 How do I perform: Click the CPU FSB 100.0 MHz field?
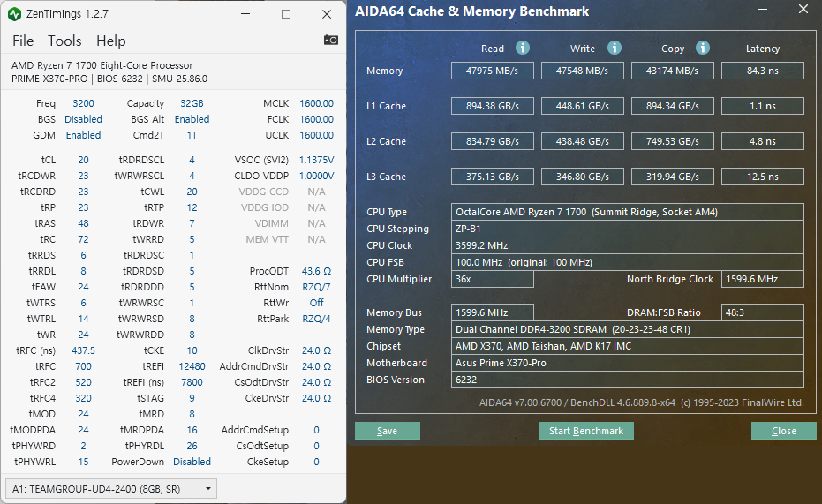628,262
